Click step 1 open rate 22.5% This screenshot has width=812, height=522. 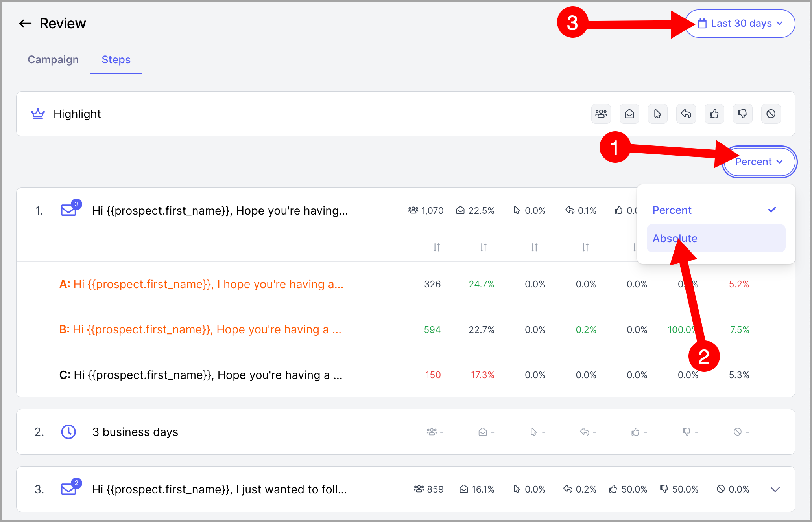[475, 211]
